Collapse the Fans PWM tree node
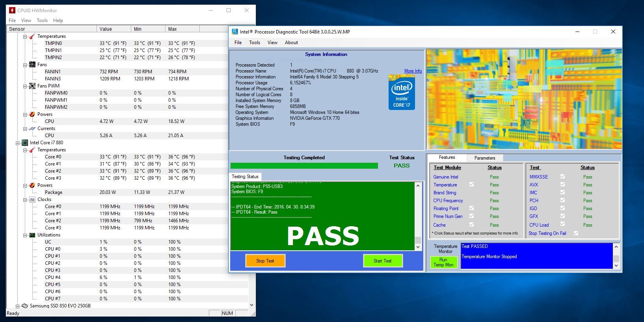 click(25, 86)
